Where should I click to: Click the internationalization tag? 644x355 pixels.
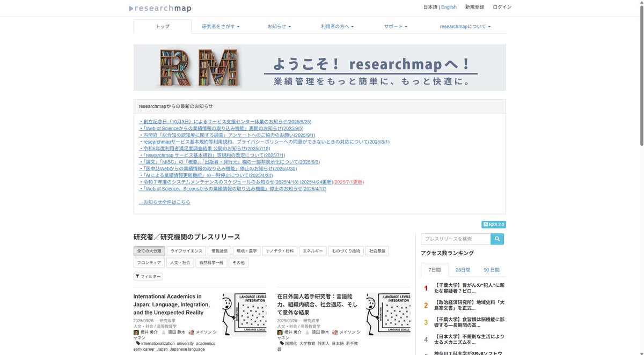pyautogui.click(x=158, y=344)
